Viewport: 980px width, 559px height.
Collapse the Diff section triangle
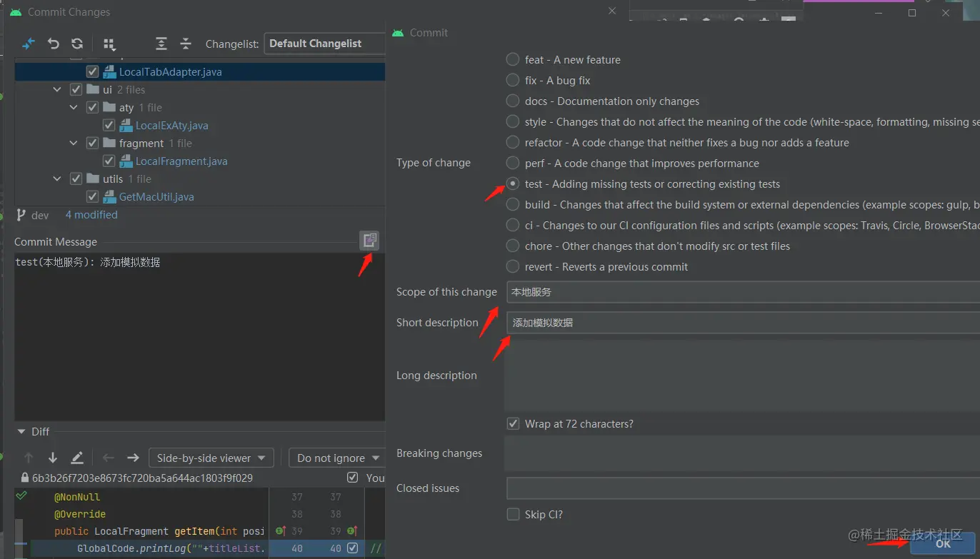pos(21,432)
